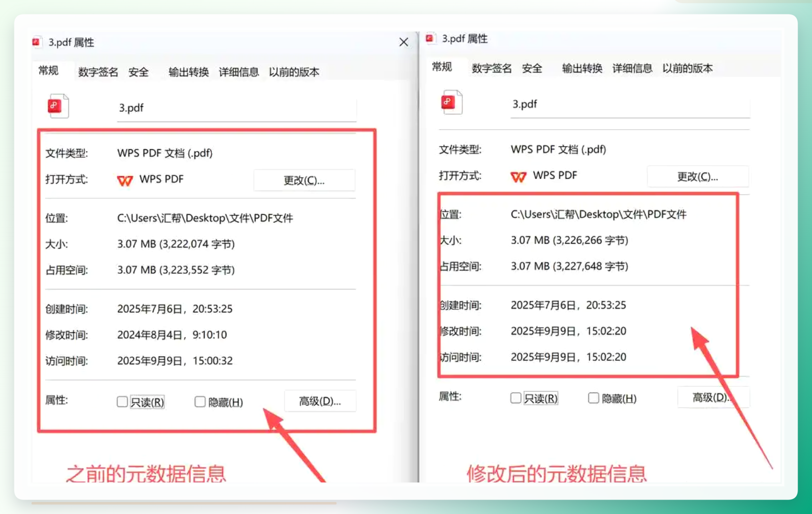Screen dimensions: 812x514
Task: Click the size value 3.07 MB (3,226,266 字节)
Action: pyautogui.click(x=569, y=240)
